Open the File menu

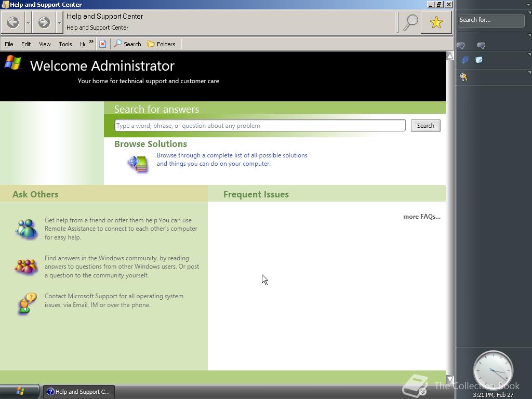[x=9, y=44]
